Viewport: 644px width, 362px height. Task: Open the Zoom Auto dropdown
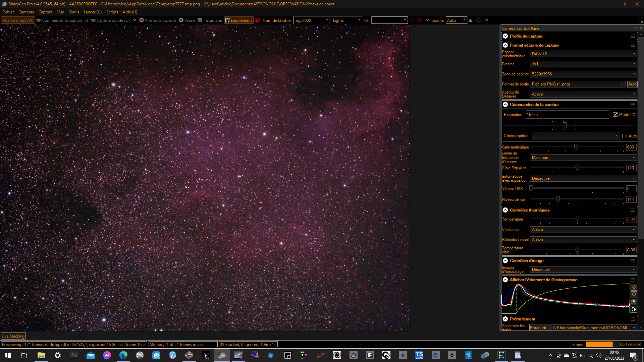pos(456,20)
